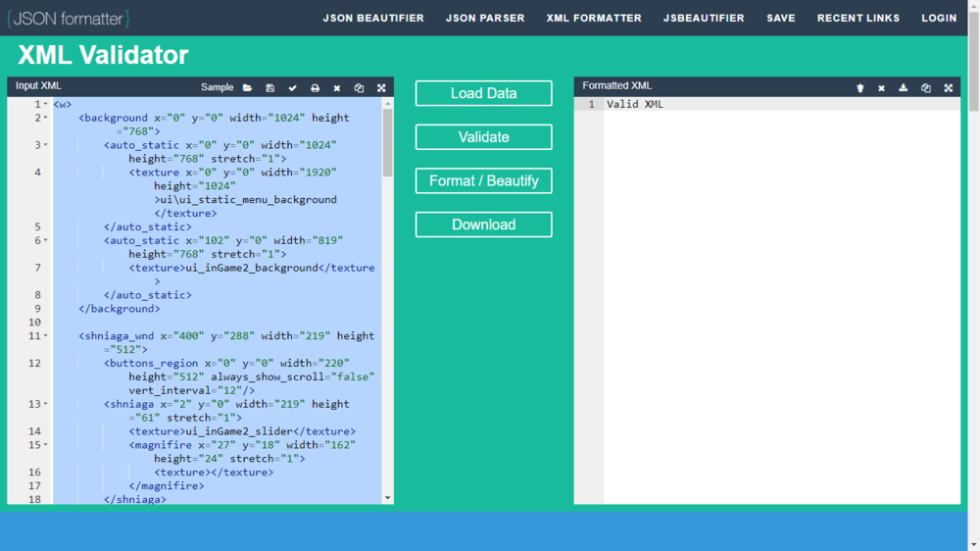This screenshot has width=980, height=551.
Task: Collapse the background element on line 2
Action: [45, 118]
